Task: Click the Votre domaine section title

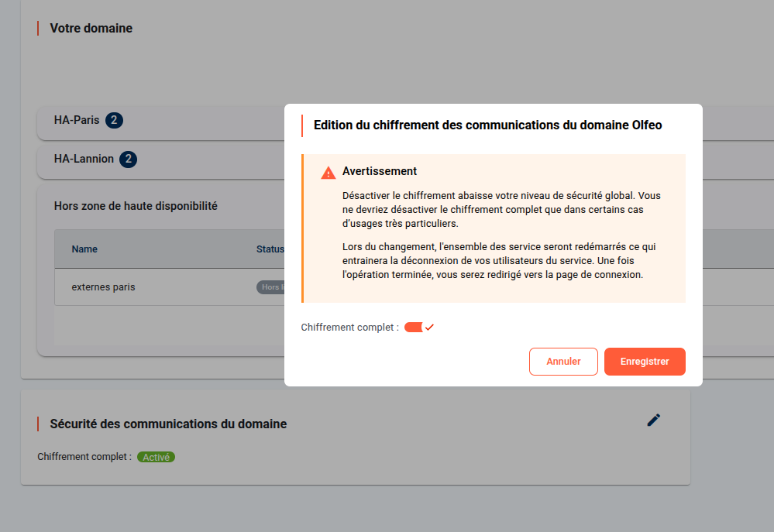Action: 91,28
